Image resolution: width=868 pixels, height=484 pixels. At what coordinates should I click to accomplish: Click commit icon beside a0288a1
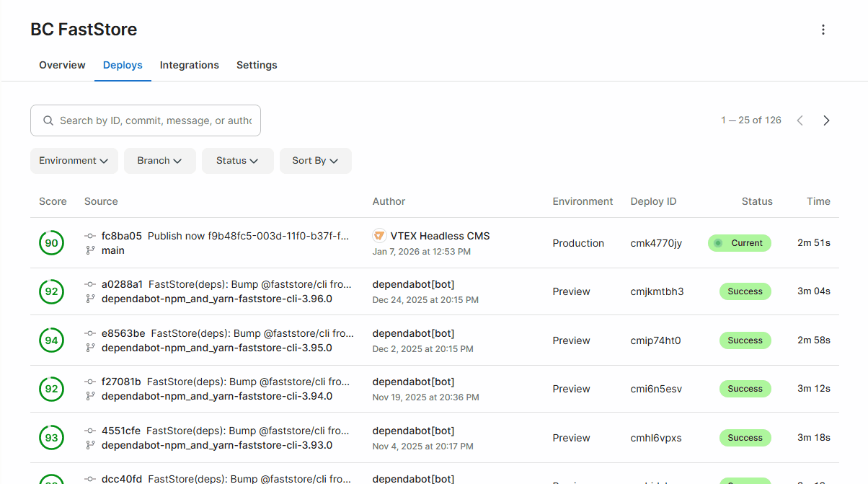point(90,284)
